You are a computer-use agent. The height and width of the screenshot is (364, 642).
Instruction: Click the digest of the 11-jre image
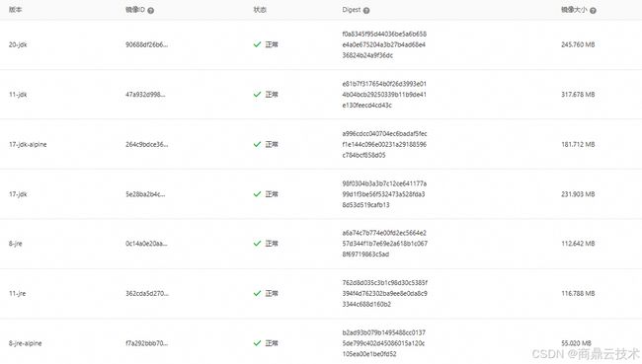tap(385, 294)
